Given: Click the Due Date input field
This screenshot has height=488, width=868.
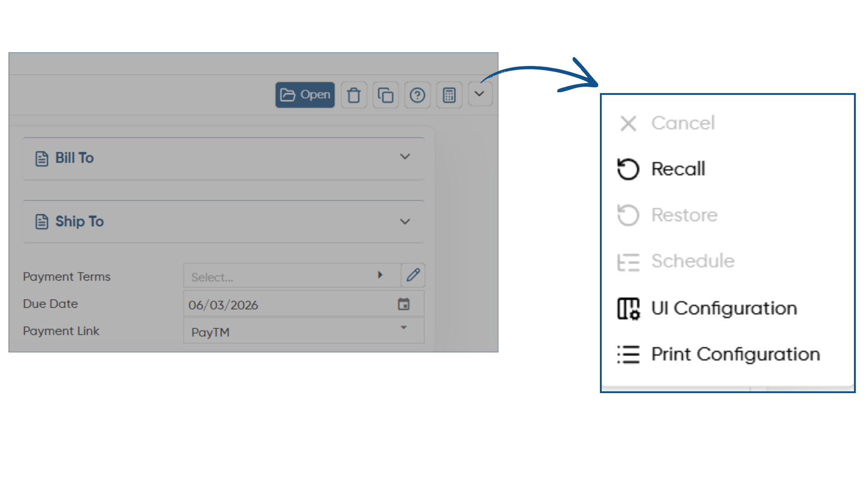Looking at the screenshot, I should [x=304, y=304].
